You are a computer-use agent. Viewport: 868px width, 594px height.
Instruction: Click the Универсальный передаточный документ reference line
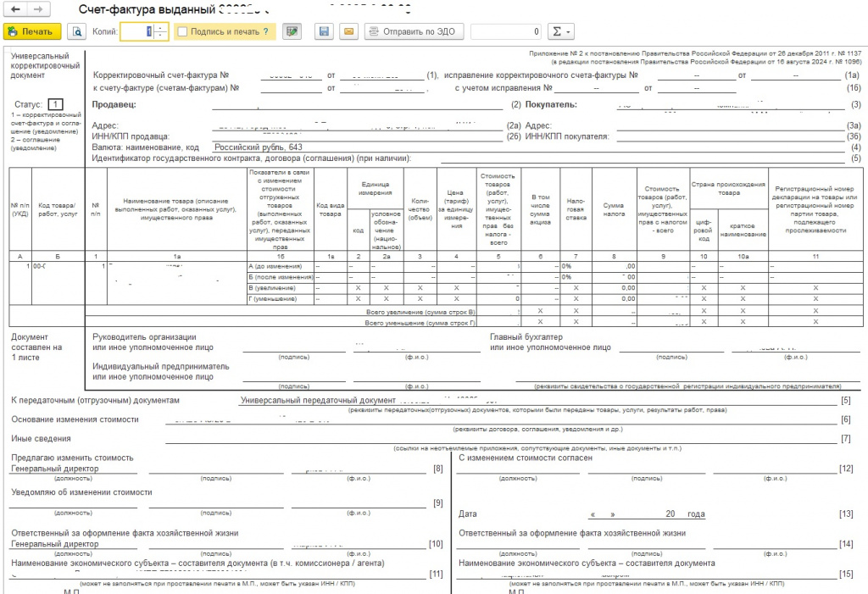319,400
